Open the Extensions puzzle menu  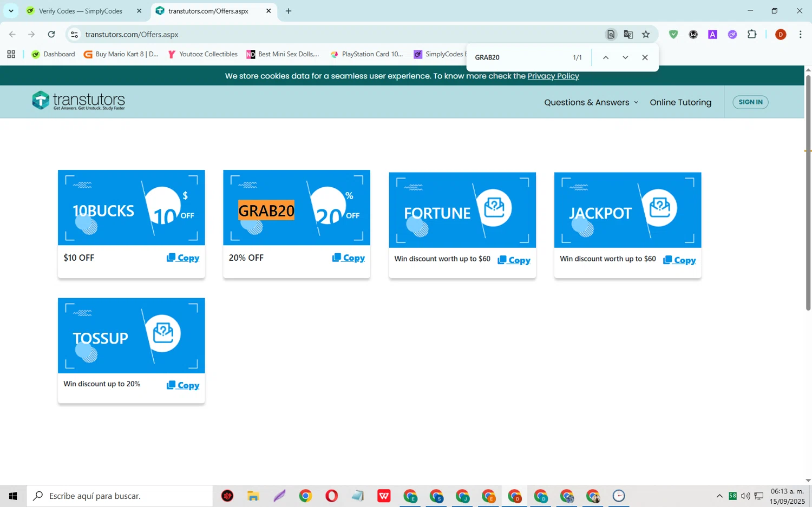tap(752, 34)
